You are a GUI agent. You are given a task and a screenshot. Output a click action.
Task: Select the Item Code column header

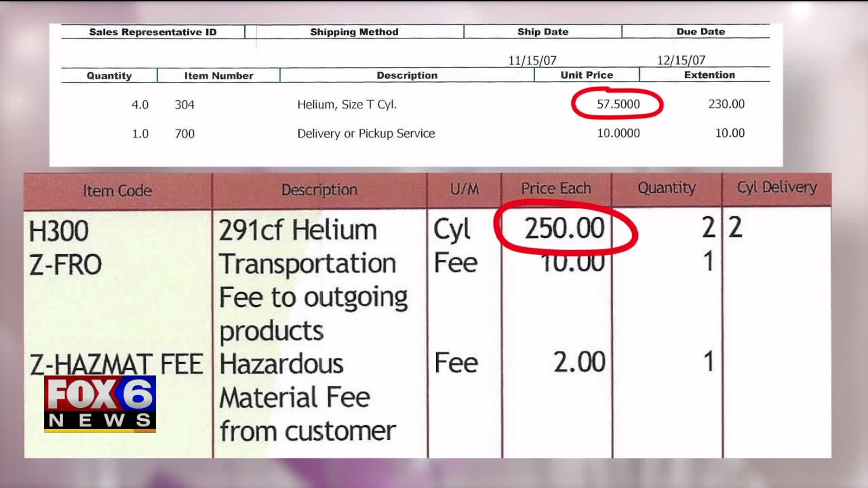(x=117, y=191)
